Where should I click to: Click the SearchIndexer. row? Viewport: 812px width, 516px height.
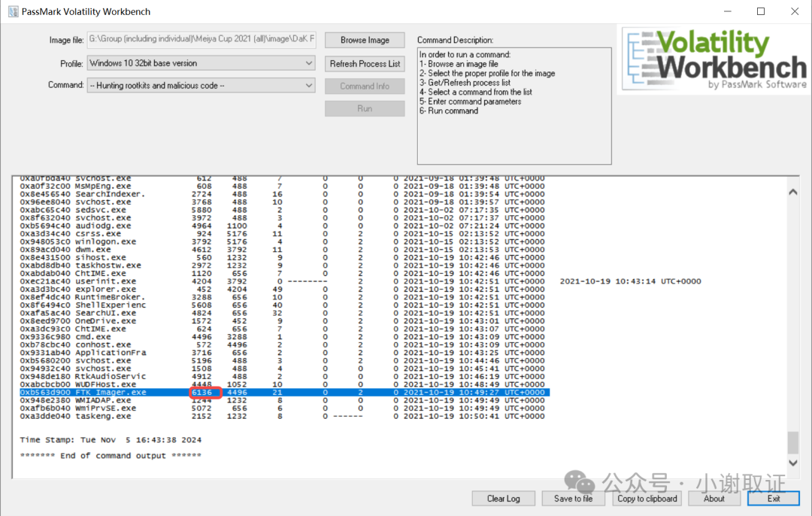tap(282, 194)
